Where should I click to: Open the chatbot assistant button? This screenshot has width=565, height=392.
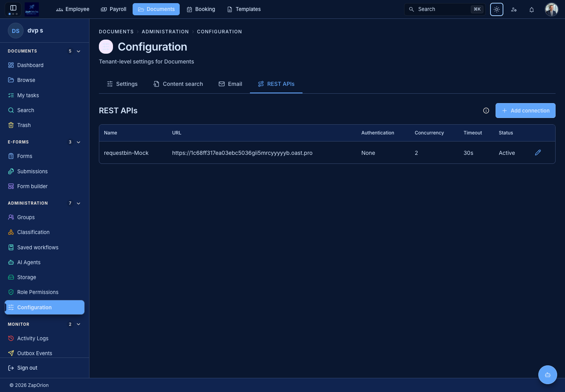point(548,375)
